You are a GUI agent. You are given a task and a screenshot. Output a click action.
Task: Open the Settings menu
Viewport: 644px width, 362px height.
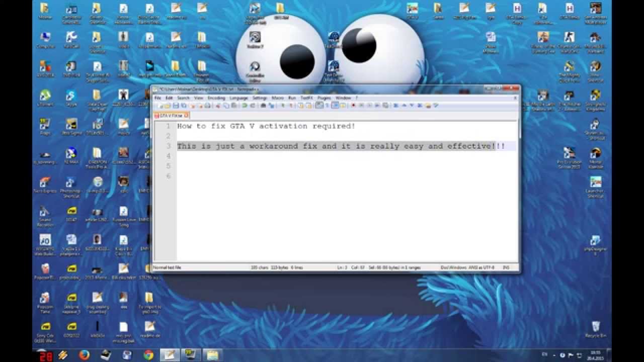tap(260, 98)
